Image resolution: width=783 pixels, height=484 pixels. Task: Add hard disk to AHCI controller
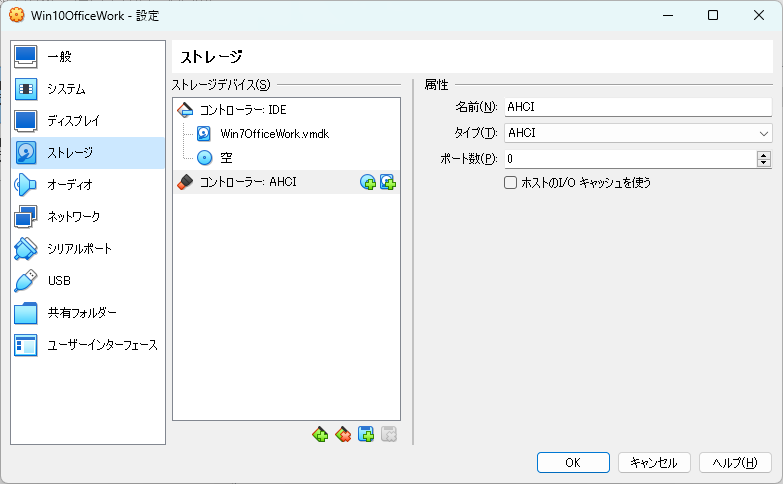point(388,182)
